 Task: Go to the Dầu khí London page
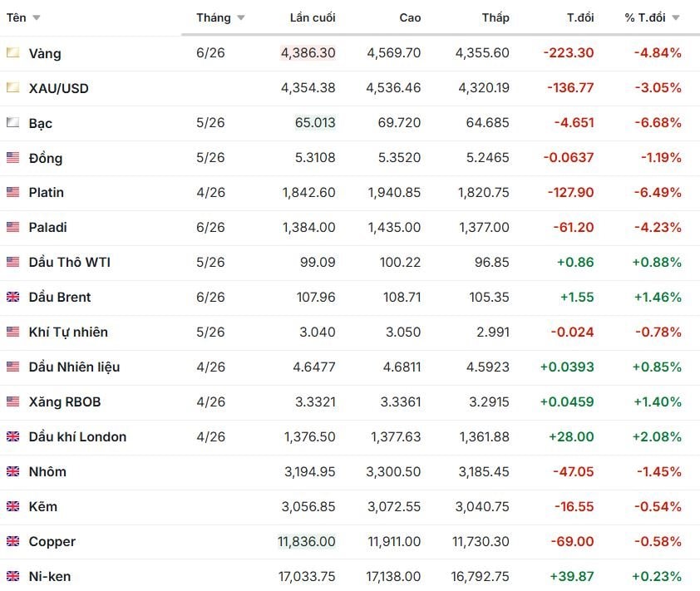(77, 437)
